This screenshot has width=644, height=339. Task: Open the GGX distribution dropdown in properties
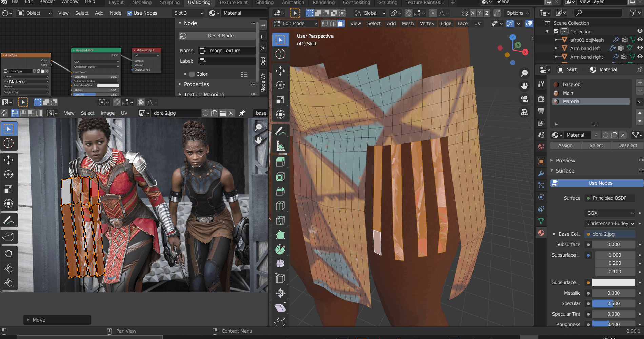[x=609, y=213]
